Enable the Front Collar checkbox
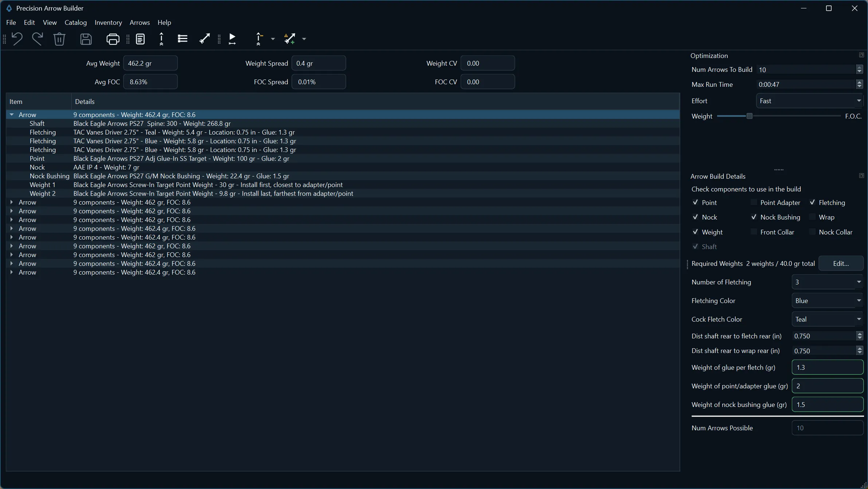 tap(754, 232)
